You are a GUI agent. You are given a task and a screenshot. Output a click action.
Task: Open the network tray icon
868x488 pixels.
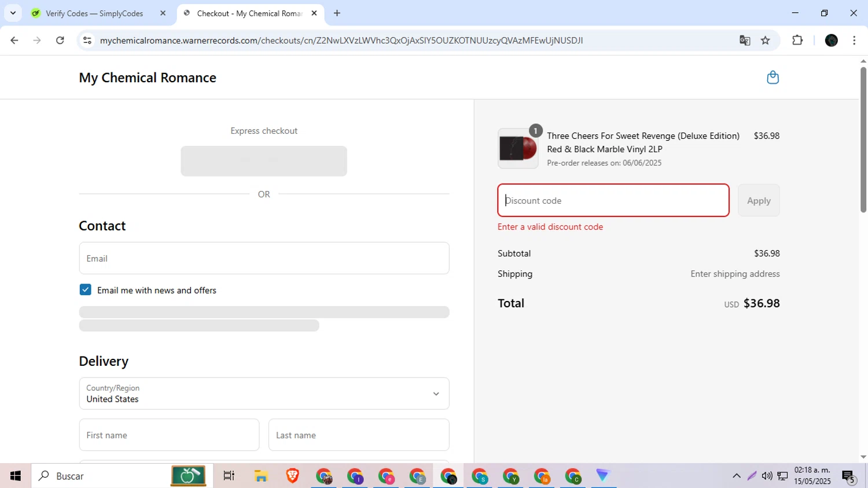click(782, 476)
